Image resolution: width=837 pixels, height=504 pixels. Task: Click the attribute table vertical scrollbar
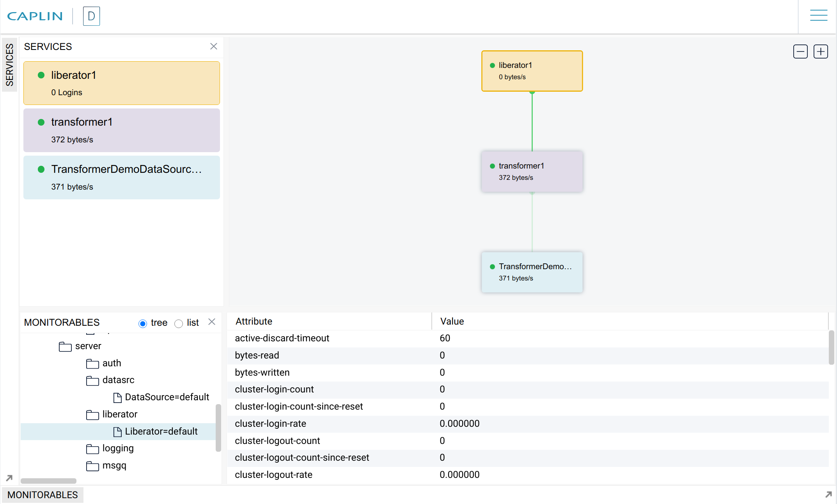coord(831,347)
